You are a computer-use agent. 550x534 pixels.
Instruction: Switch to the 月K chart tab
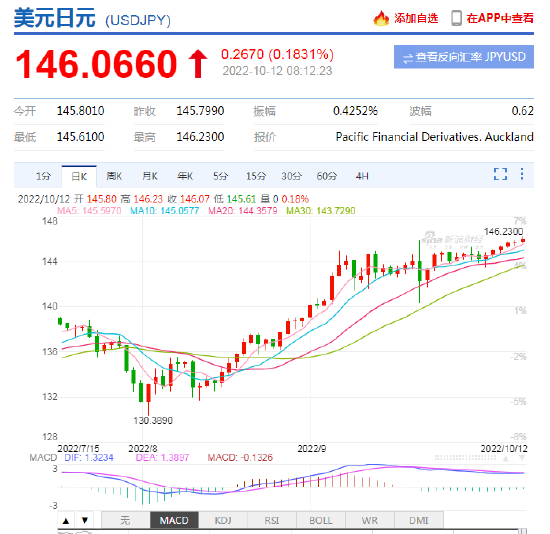pos(150,176)
